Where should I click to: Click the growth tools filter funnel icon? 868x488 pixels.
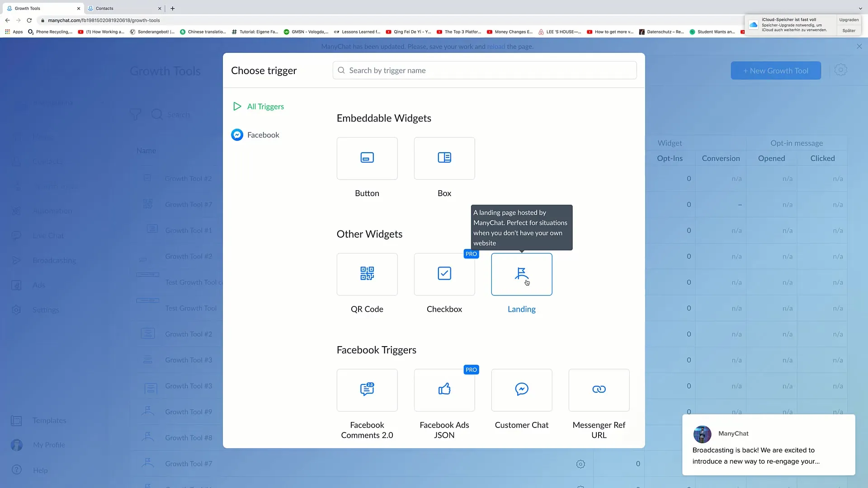(x=135, y=115)
